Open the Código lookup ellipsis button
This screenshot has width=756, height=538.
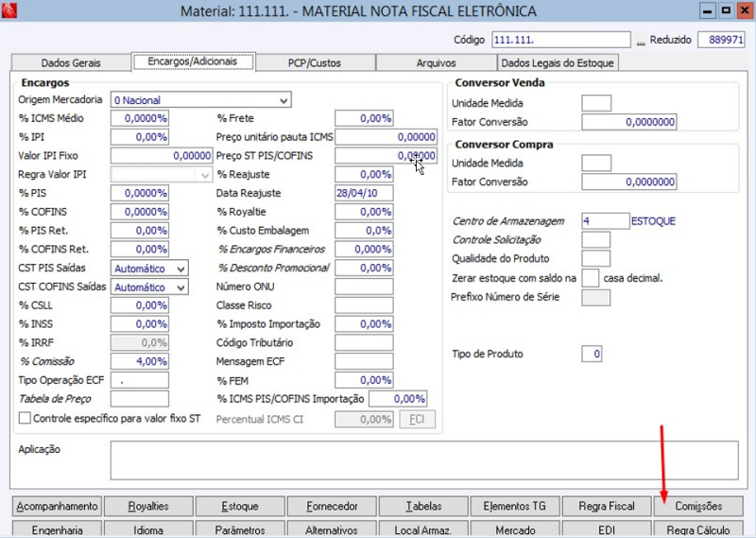coord(641,41)
